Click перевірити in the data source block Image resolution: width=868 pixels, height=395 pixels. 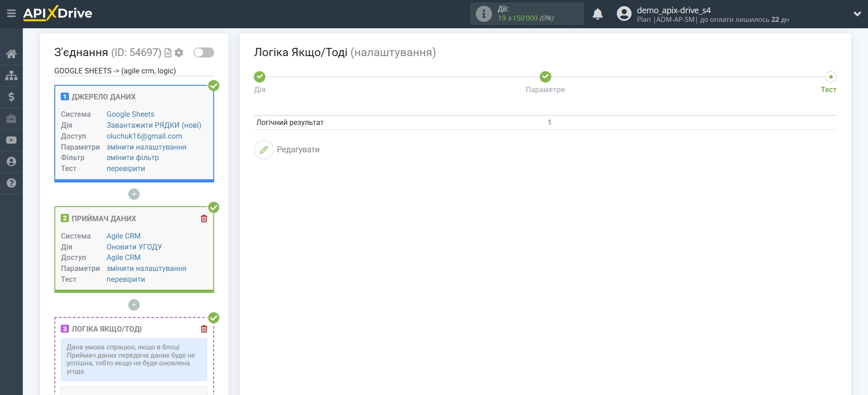pos(126,168)
